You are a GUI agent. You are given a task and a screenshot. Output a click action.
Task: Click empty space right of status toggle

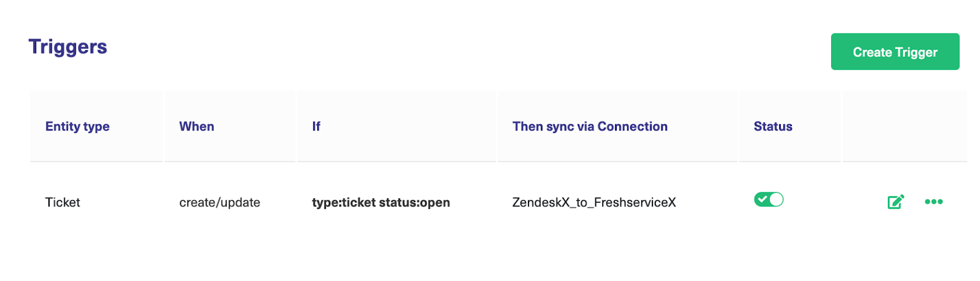(815, 201)
